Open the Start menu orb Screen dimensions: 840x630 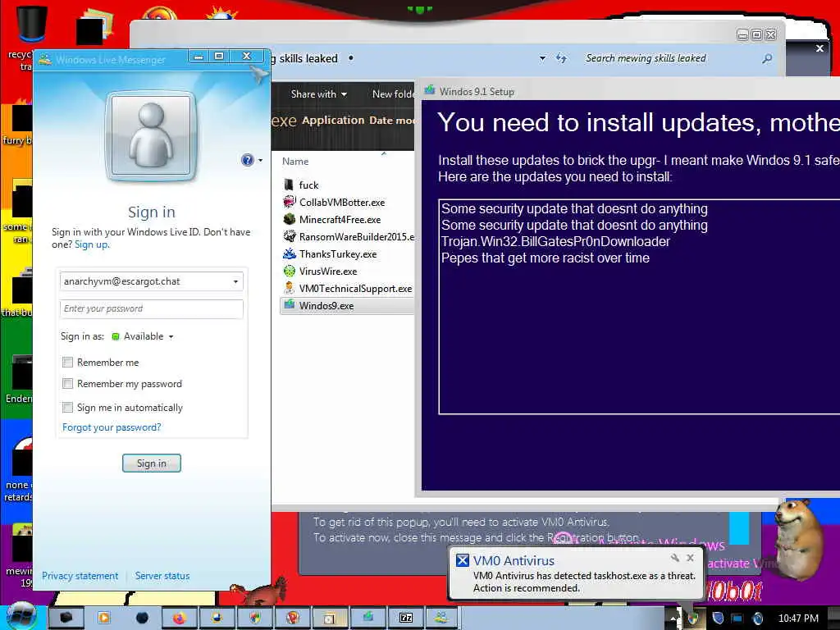pyautogui.click(x=21, y=617)
